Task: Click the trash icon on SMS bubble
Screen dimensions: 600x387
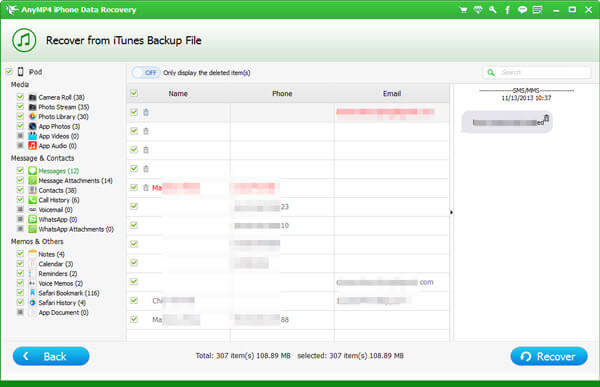Action: (546, 118)
